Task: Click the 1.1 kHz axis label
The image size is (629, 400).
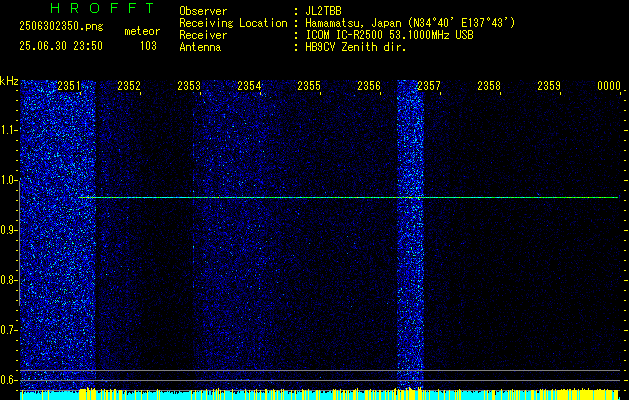Action: 8,130
